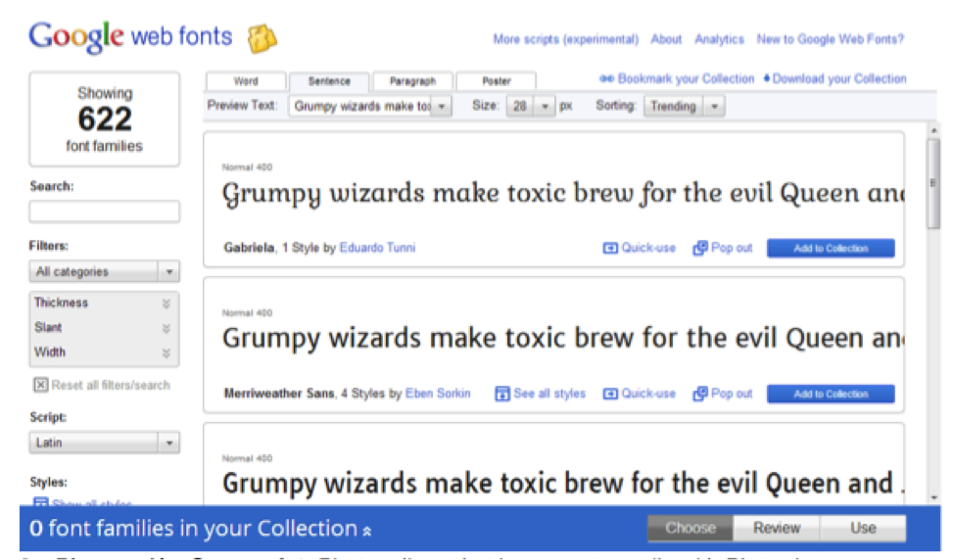The width and height of the screenshot is (954, 560).
Task: Click the font Search input field
Action: [104, 211]
